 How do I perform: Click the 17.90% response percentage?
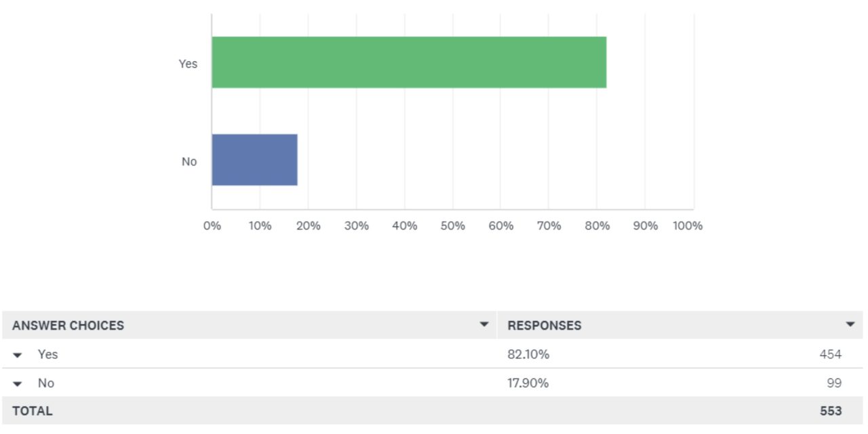click(x=528, y=383)
